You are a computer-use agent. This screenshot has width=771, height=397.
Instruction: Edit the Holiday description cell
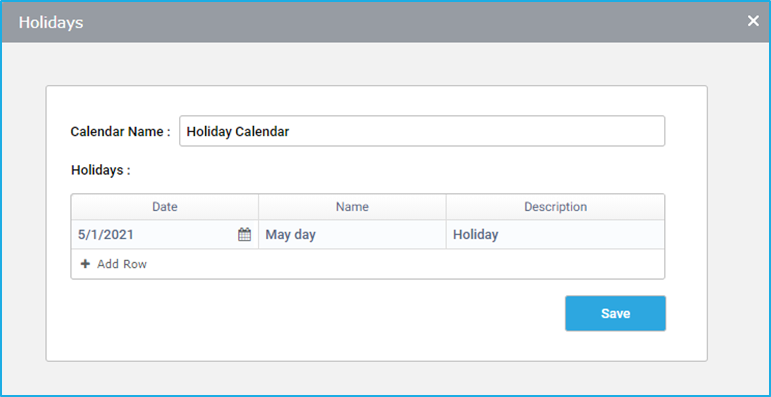click(556, 235)
